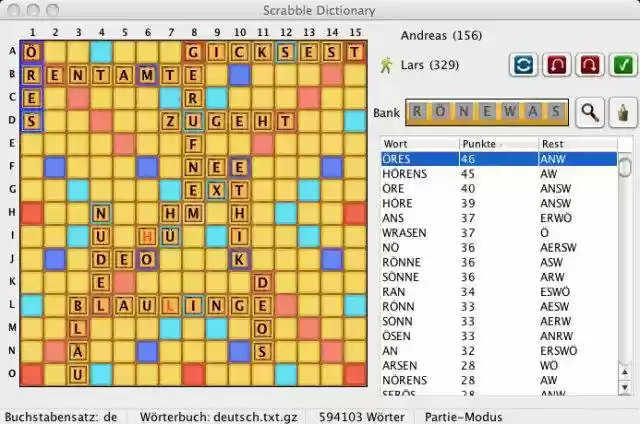This screenshot has width=640, height=424.
Task: Click the Partie-Modus status entry
Action: click(x=464, y=417)
